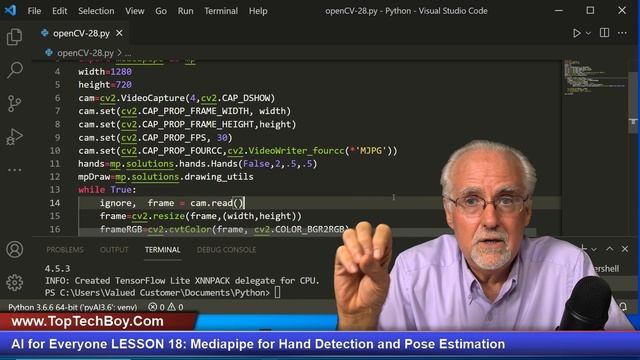Viewport: 640px width, 360px height.
Task: Open the Go menu
Action: coord(161,11)
